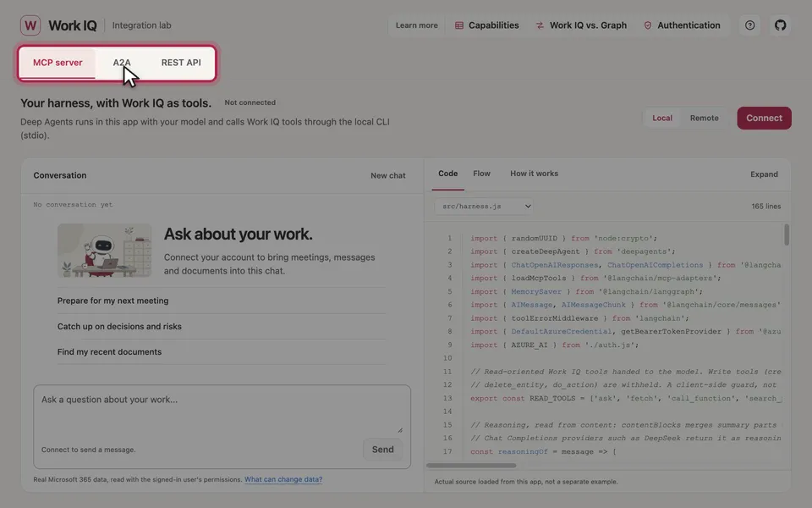Click the robot illustration thumbnail
This screenshot has width=812, height=508.
(104, 251)
